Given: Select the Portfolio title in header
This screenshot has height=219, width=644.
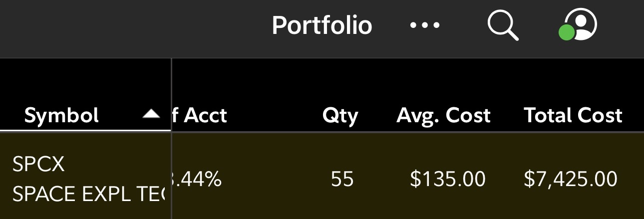Looking at the screenshot, I should click(x=322, y=25).
